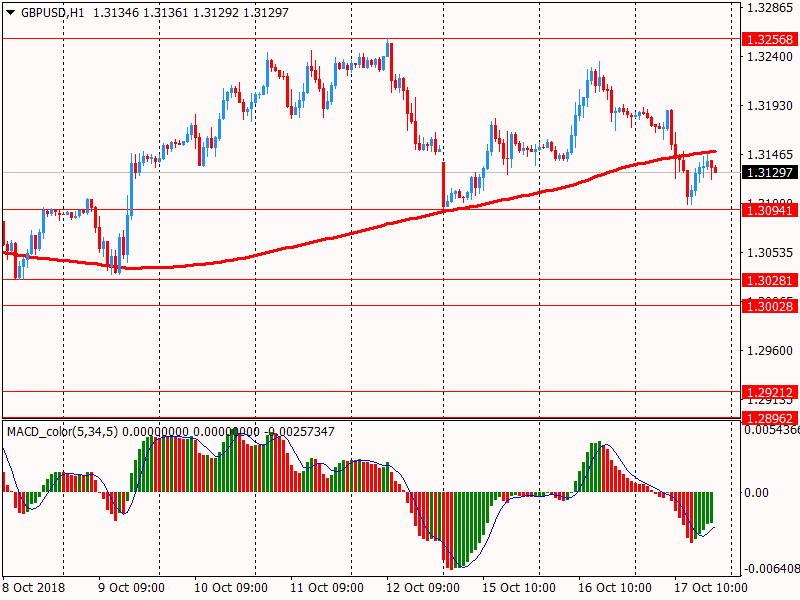
Task: Click the 12 Oct 09:00 time label
Action: tap(423, 588)
